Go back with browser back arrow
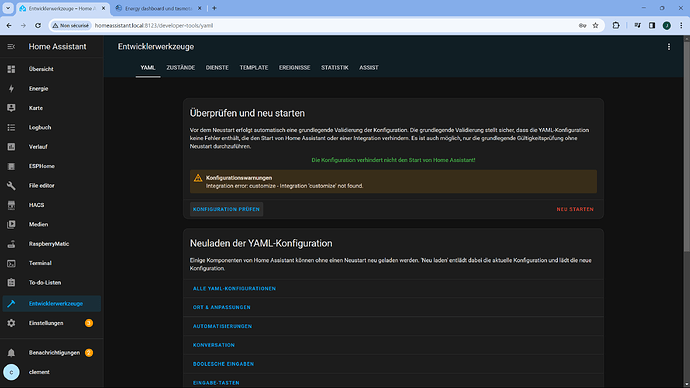Screen dimensions: 690x388 [9, 26]
